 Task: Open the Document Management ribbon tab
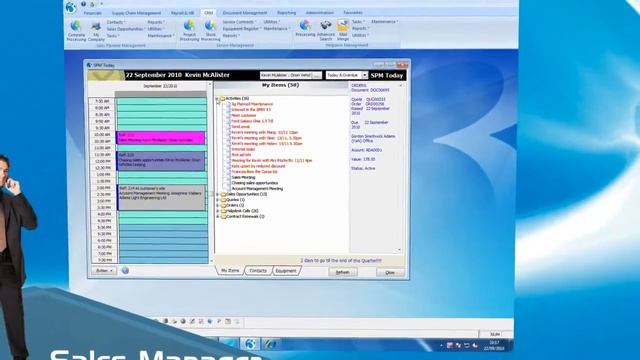245,13
